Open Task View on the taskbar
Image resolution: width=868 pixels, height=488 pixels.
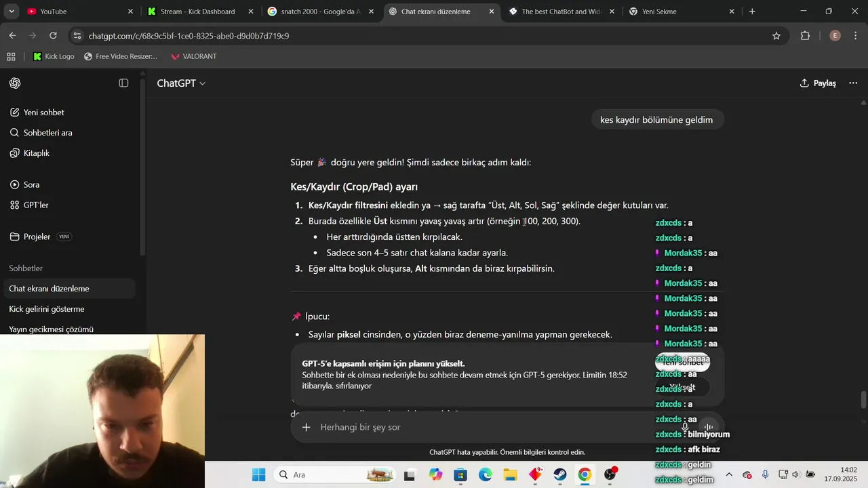click(410, 475)
